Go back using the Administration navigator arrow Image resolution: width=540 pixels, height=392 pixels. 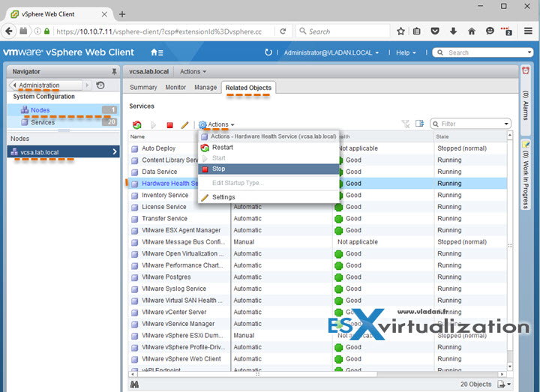[x=14, y=85]
